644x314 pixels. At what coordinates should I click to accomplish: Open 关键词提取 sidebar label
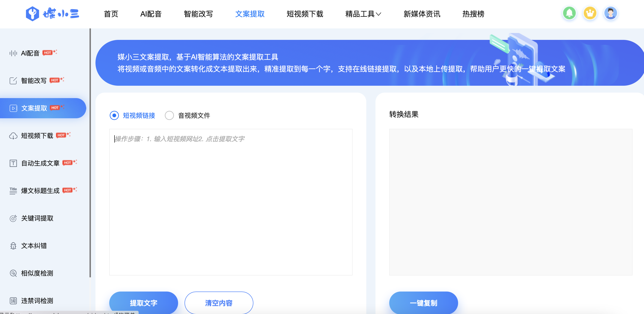[x=37, y=218]
